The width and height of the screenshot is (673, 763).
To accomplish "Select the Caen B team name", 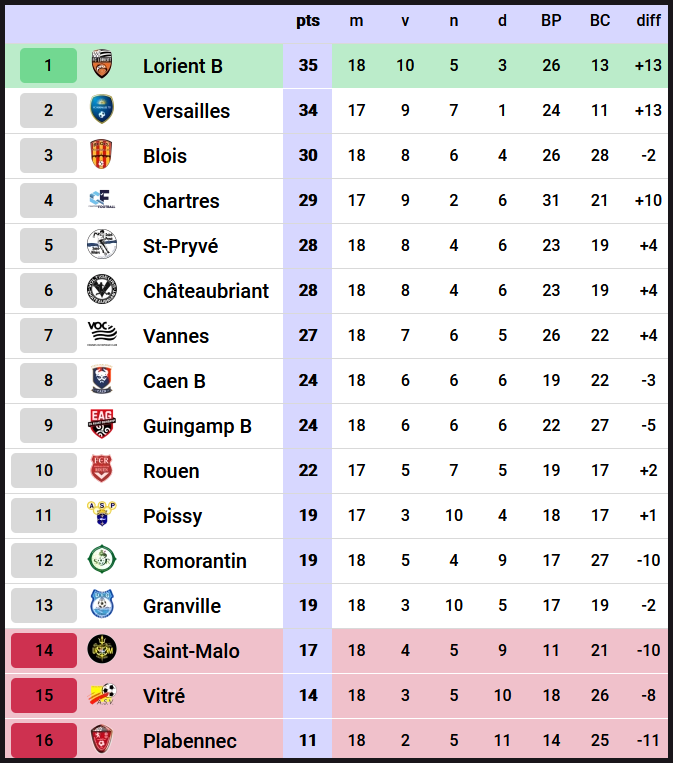I will pos(174,381).
